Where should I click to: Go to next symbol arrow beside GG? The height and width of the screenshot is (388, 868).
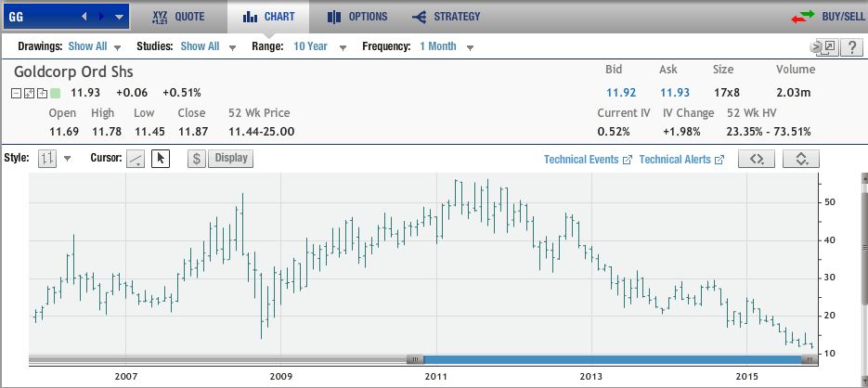101,17
